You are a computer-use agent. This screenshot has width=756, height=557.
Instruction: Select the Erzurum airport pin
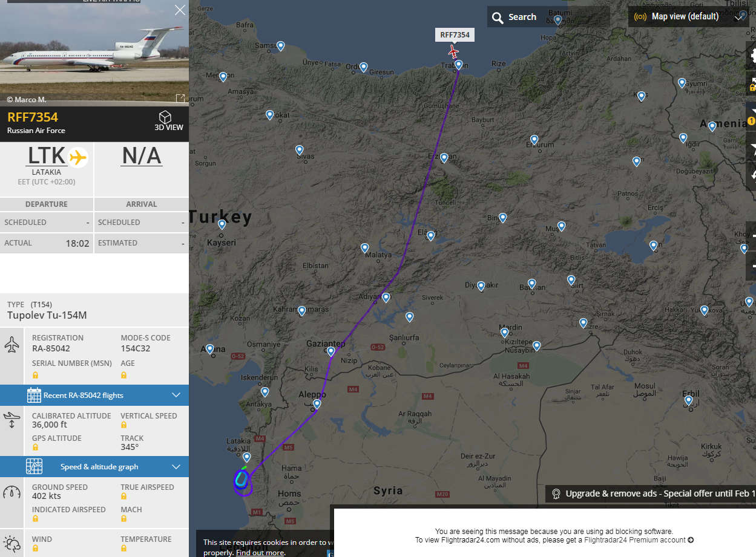[534, 139]
